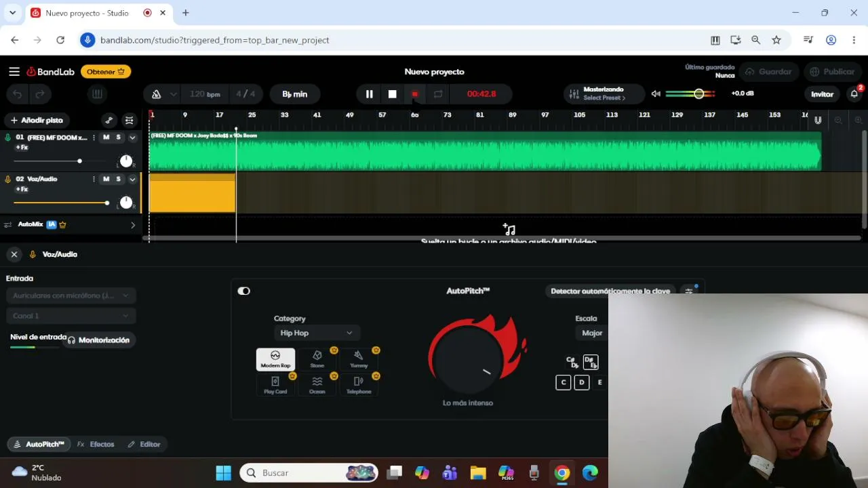Switch the AutoPitch power toggle
The width and height of the screenshot is (868, 488).
point(244,291)
